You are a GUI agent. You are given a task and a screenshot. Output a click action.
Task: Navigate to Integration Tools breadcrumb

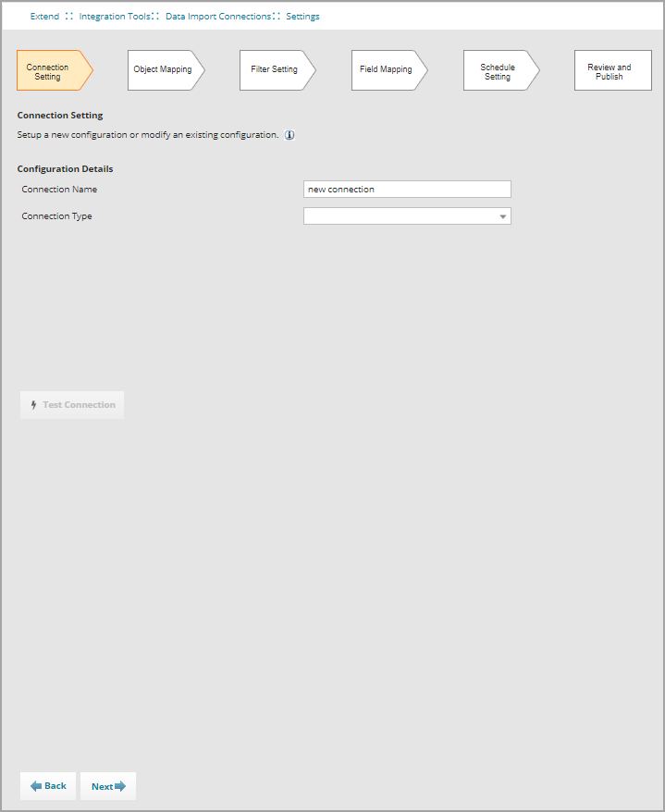tap(115, 17)
